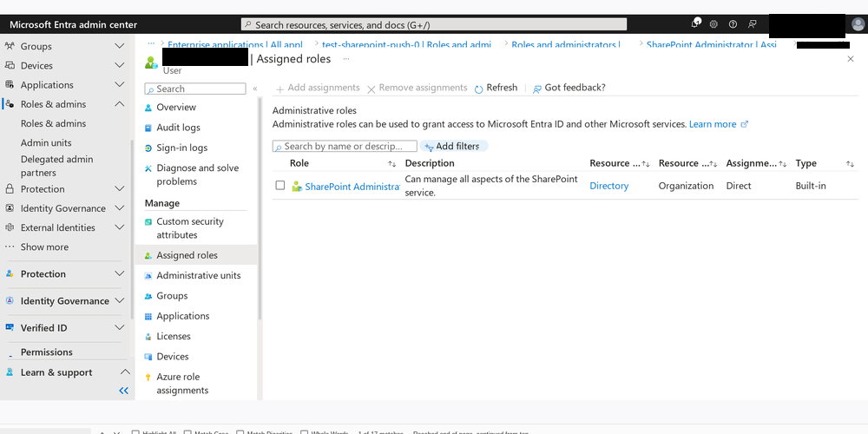Click the feedback icon in top bar
Image resolution: width=868 pixels, height=434 pixels.
pyautogui.click(x=753, y=24)
